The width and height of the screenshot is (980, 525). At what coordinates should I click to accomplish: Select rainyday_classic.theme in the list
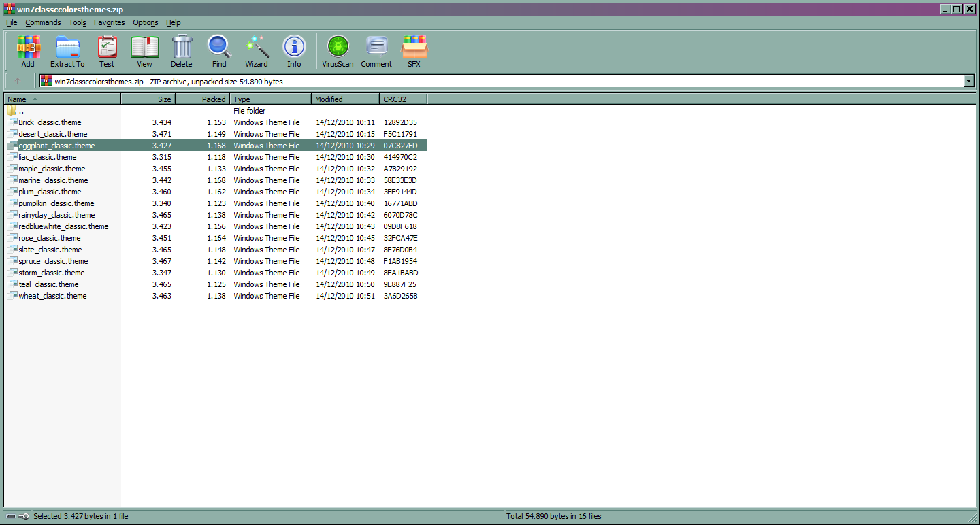coord(56,215)
